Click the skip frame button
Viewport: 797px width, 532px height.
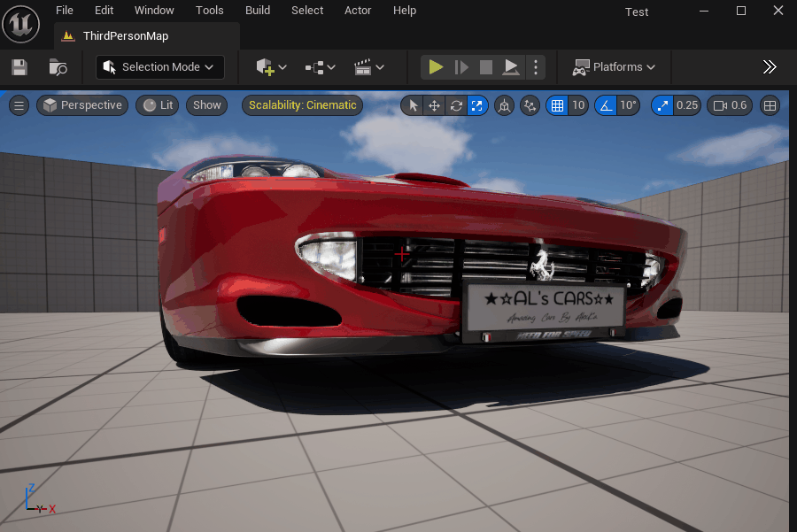coord(461,67)
